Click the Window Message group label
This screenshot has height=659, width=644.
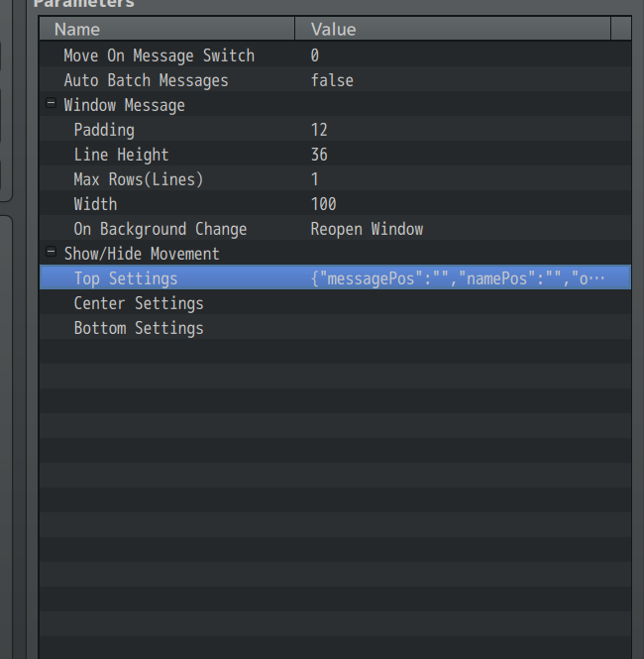pos(124,105)
